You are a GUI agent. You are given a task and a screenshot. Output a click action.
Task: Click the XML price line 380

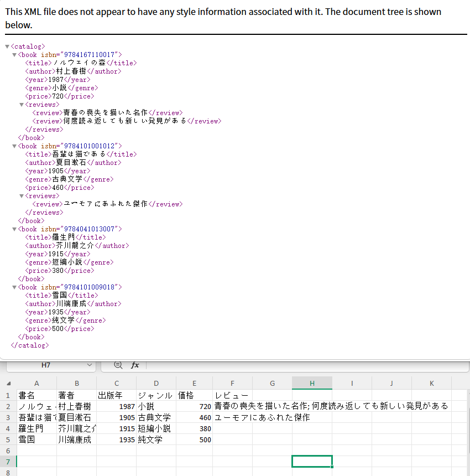click(60, 271)
